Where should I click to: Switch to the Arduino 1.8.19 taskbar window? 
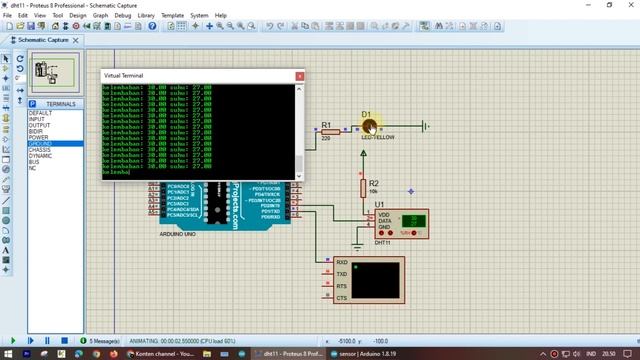tap(364, 354)
